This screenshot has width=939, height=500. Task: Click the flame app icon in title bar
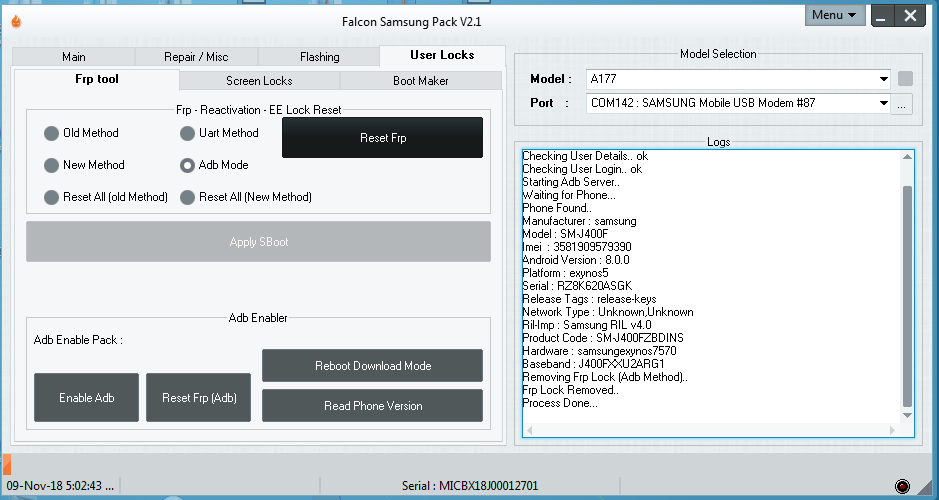[x=16, y=22]
